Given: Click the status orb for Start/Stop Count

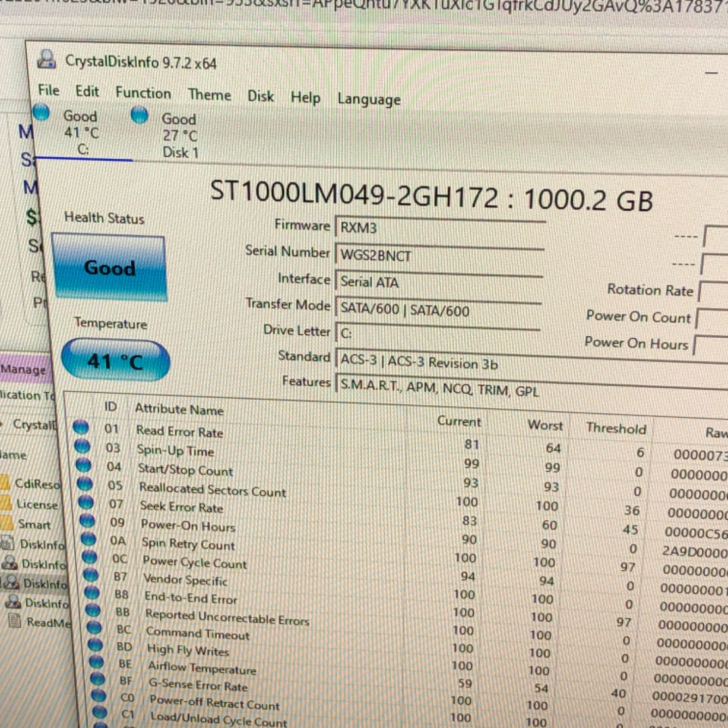Looking at the screenshot, I should (x=83, y=464).
